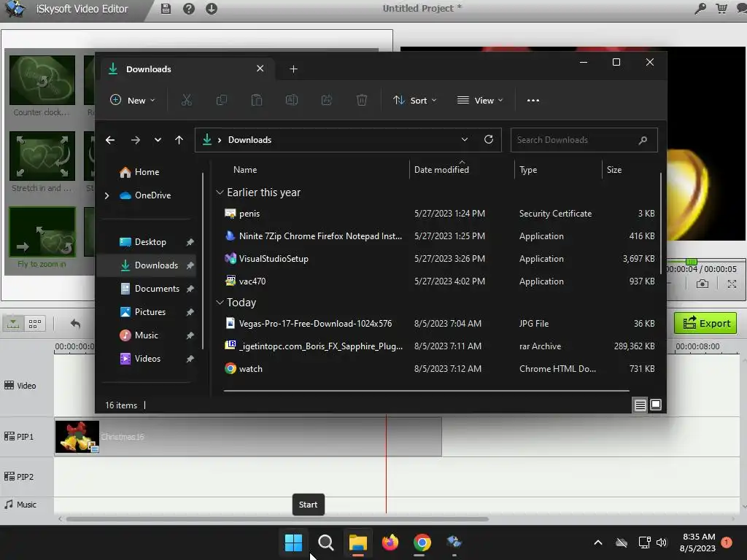Select the Counter clock effect thumbnail
Screen dimensions: 747x560
[x=42, y=80]
